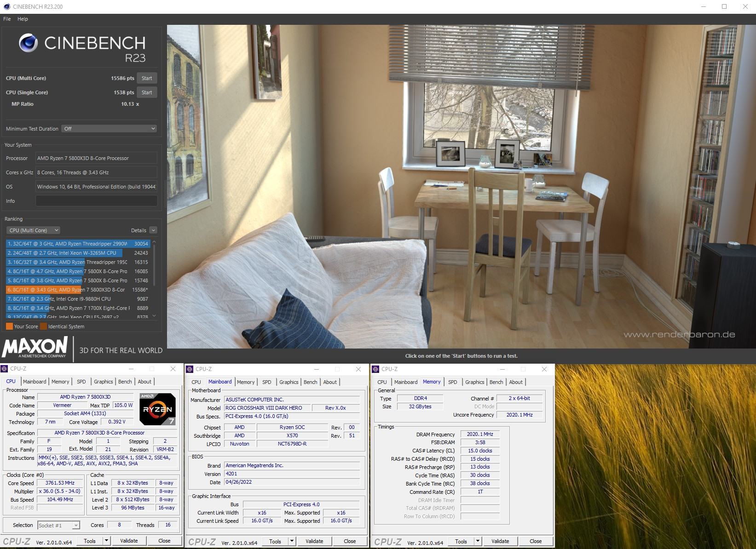Click the Cinebench R23 sphere logo
This screenshot has width=756, height=549.
[28, 43]
